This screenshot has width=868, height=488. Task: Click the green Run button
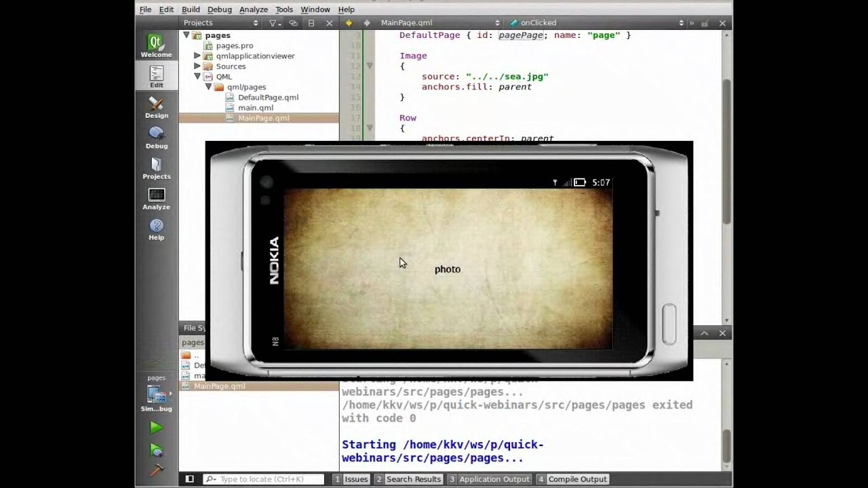157,428
